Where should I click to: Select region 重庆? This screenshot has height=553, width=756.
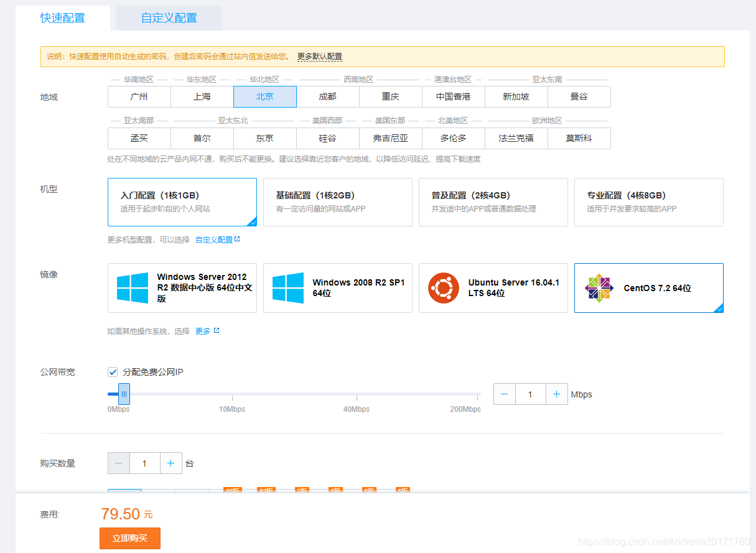tap(391, 97)
